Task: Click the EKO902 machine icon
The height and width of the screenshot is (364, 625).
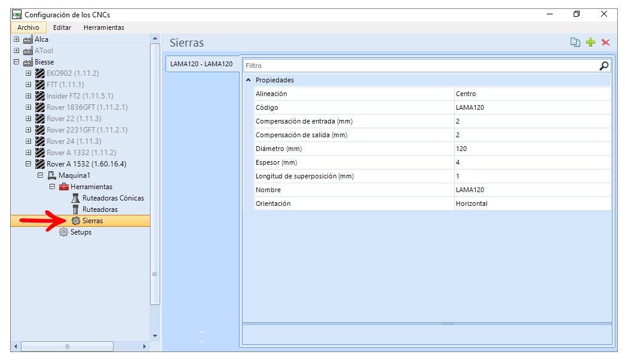Action: point(40,73)
